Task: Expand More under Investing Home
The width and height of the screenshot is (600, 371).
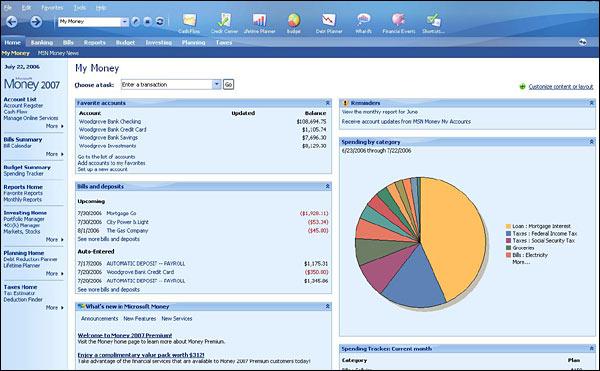Action: tap(55, 240)
